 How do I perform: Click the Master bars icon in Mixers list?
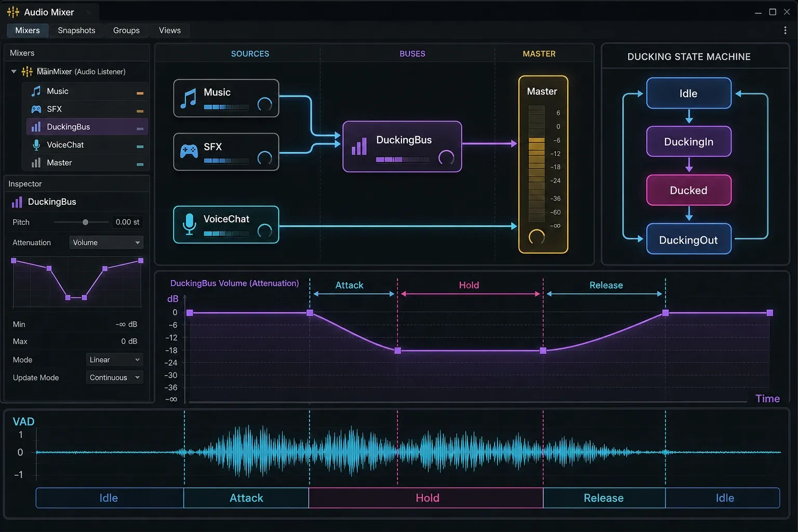pyautogui.click(x=36, y=163)
